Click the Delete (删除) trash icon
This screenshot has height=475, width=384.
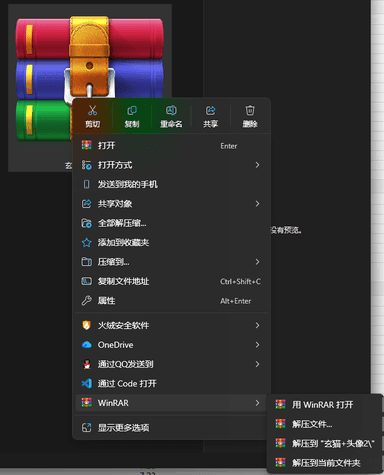tap(250, 110)
